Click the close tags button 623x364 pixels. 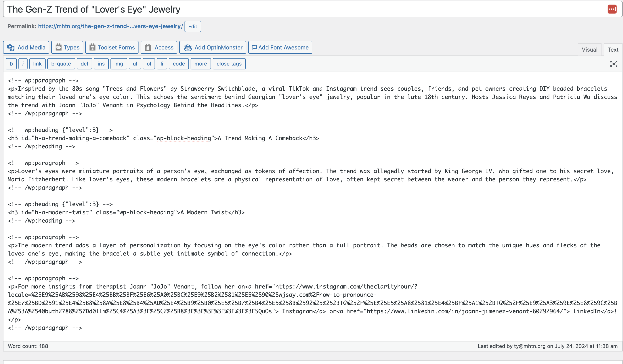[x=229, y=64]
